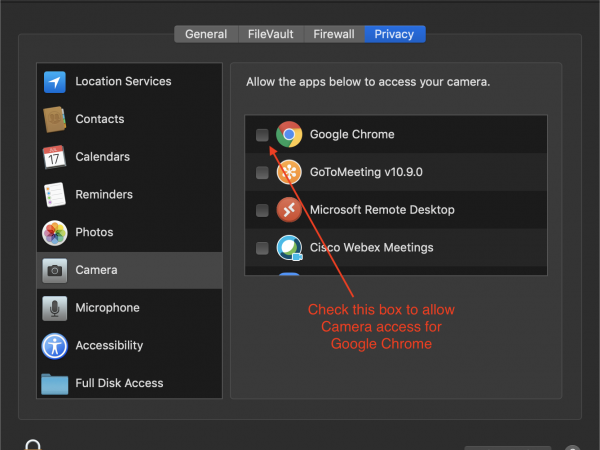The height and width of the screenshot is (450, 600).
Task: Go to the Firewall tab
Action: click(x=333, y=34)
